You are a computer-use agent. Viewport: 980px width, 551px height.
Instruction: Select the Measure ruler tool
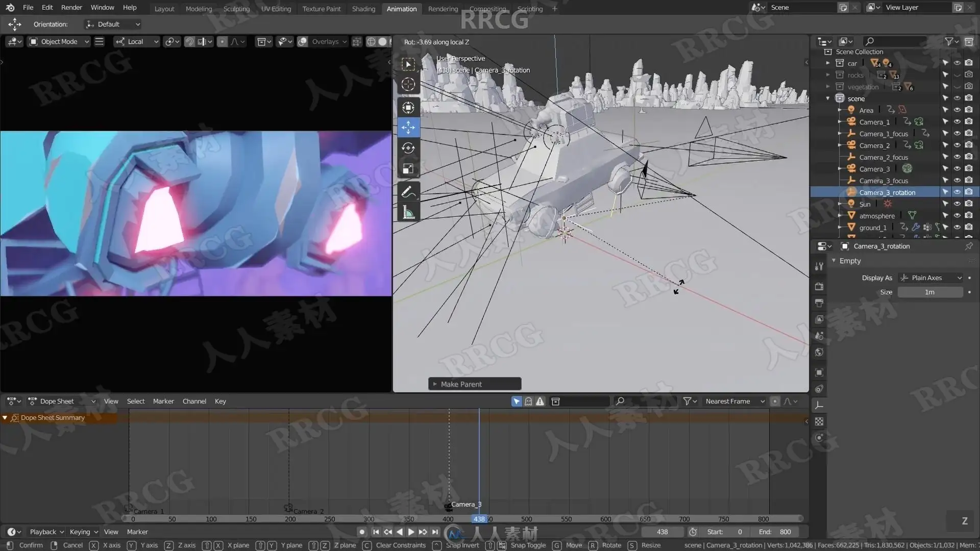pyautogui.click(x=408, y=213)
